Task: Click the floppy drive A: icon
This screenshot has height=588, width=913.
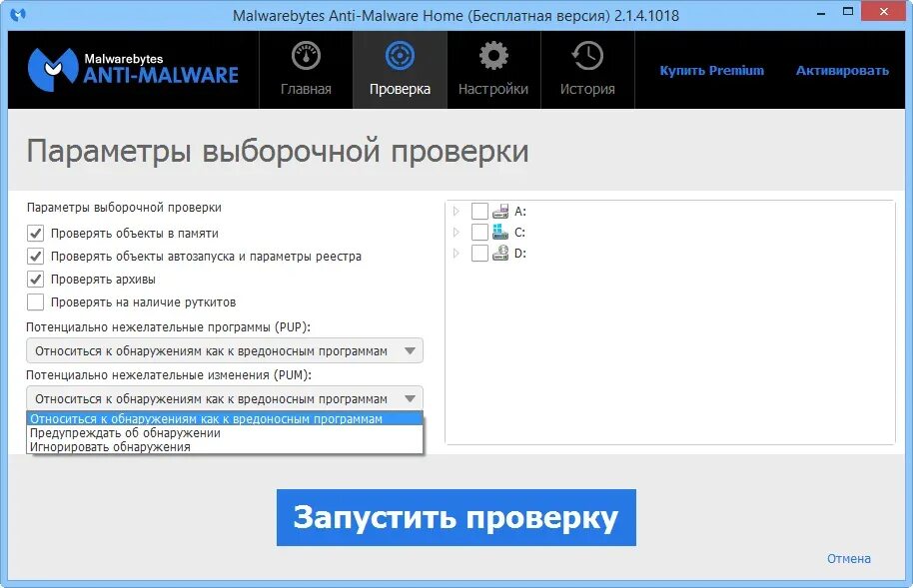Action: 500,211
